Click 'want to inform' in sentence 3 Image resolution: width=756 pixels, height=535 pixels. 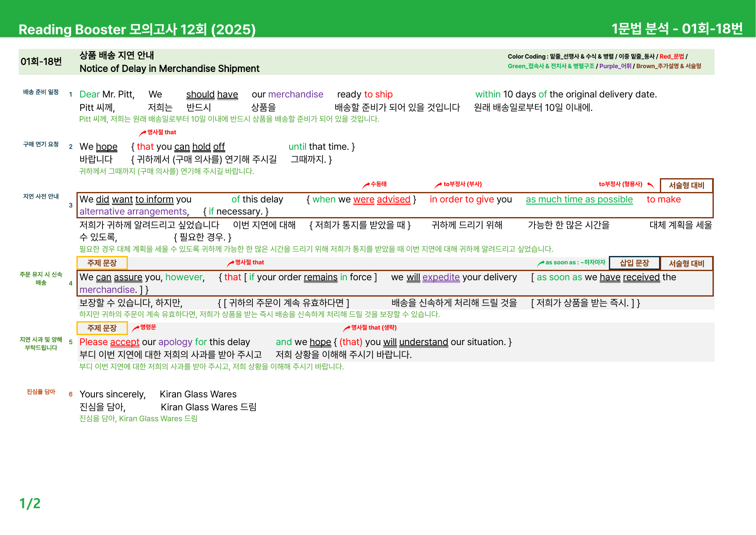[143, 200]
